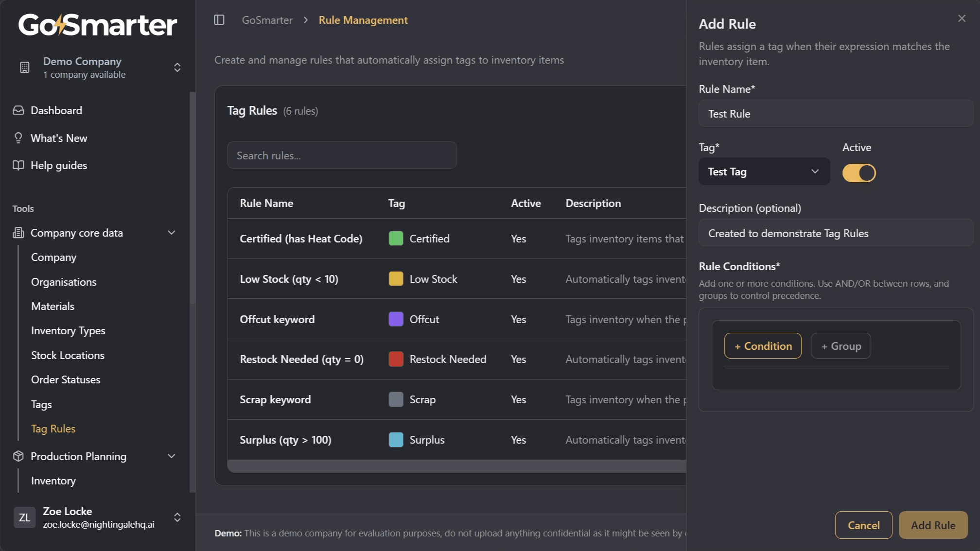The height and width of the screenshot is (551, 980).
Task: Open the Tag dropdown showing Test Tag
Action: coord(764,171)
